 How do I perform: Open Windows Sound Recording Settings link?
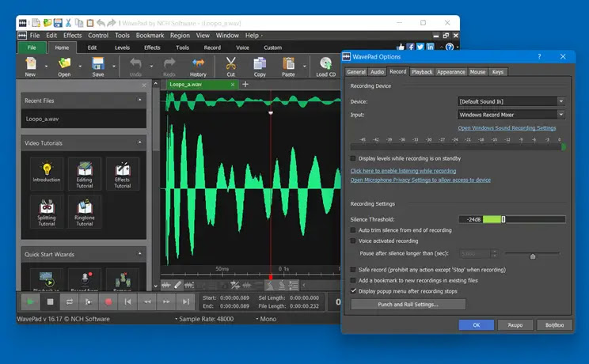tap(507, 128)
